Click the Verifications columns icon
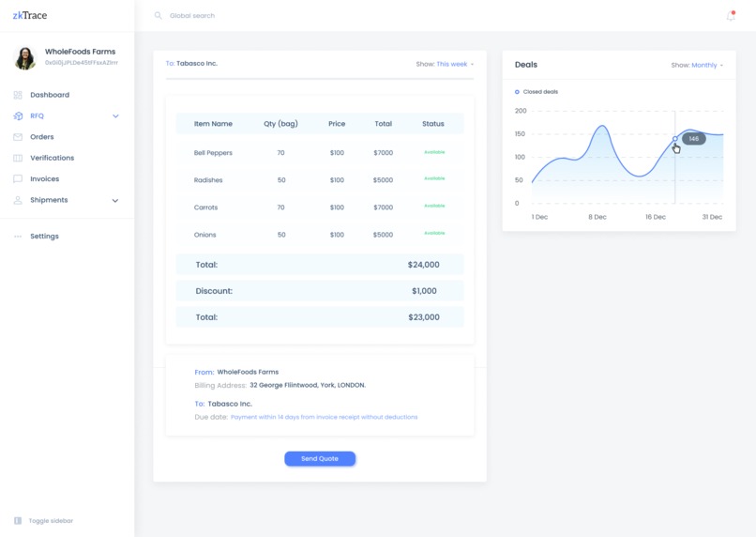 [18, 158]
